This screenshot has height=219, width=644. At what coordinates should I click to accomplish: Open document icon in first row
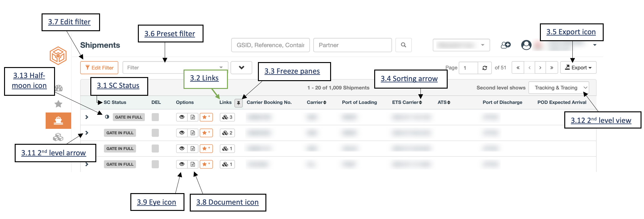point(193,117)
